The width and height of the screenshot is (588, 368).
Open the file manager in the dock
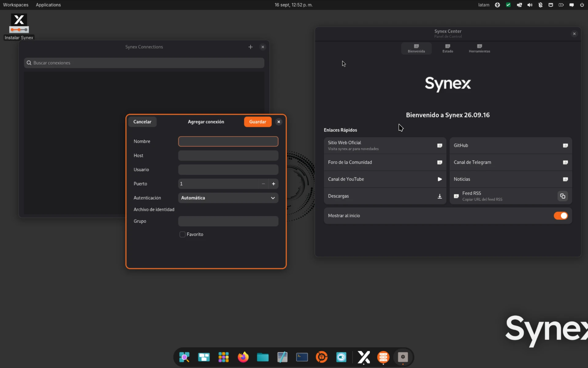click(x=263, y=357)
